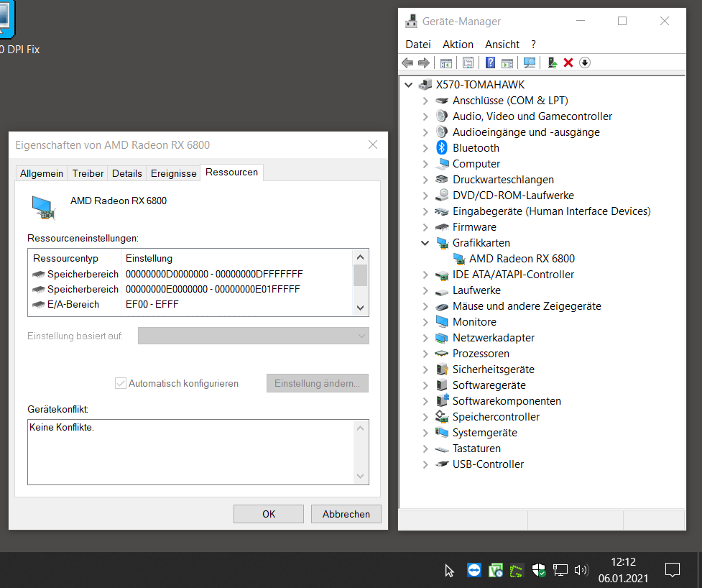Image resolution: width=702 pixels, height=588 pixels.
Task: Select Speicherbereich 00000000E0000000 row
Action: [190, 289]
